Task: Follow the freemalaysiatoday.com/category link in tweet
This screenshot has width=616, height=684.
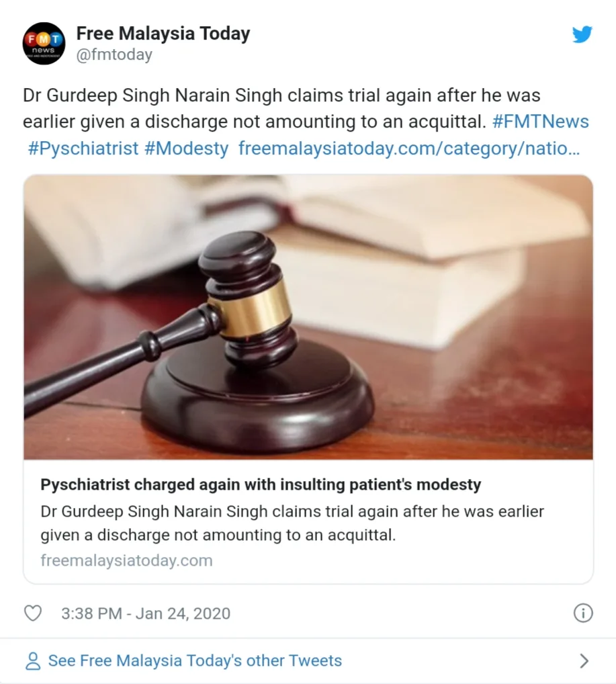Action: (x=409, y=148)
